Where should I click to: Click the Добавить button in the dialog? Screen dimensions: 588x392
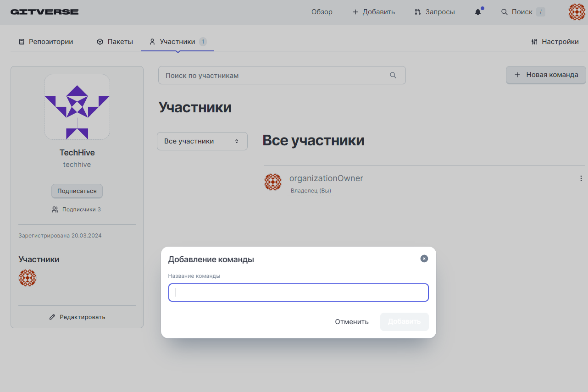click(x=405, y=322)
